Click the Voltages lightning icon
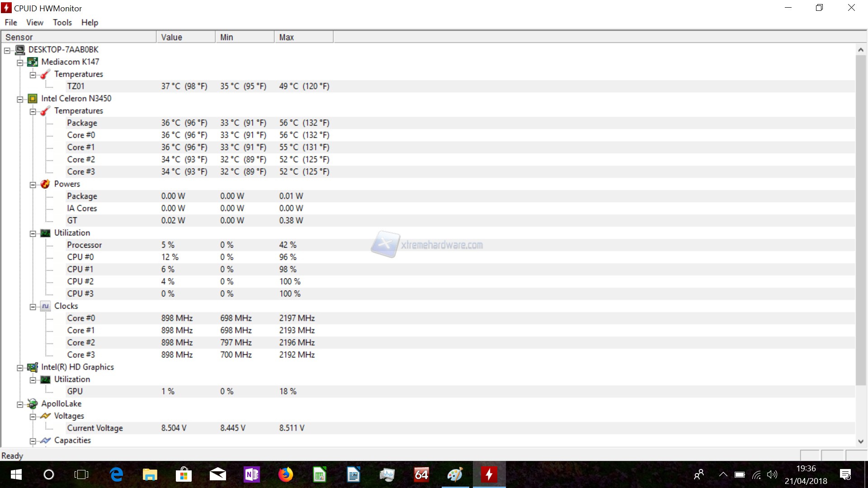Viewport: 868px width, 488px height. pos(45,416)
